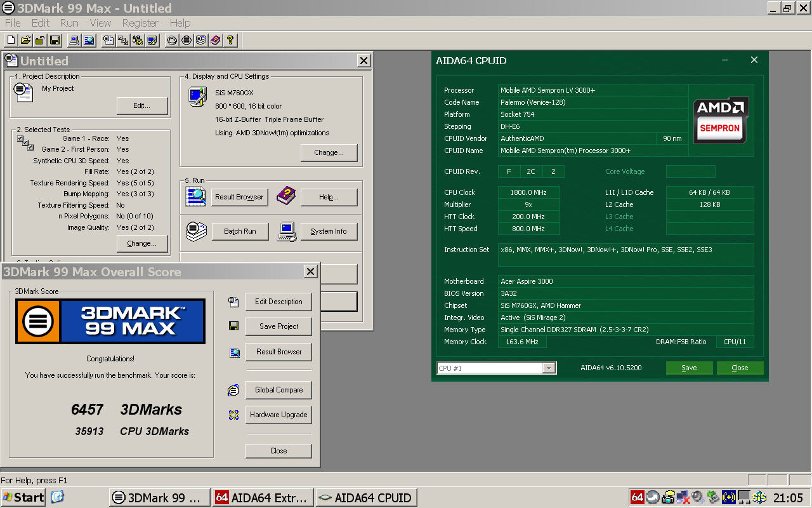The width and height of the screenshot is (812, 508).
Task: Click the SiS M760GX display adapter text
Action: [234, 93]
